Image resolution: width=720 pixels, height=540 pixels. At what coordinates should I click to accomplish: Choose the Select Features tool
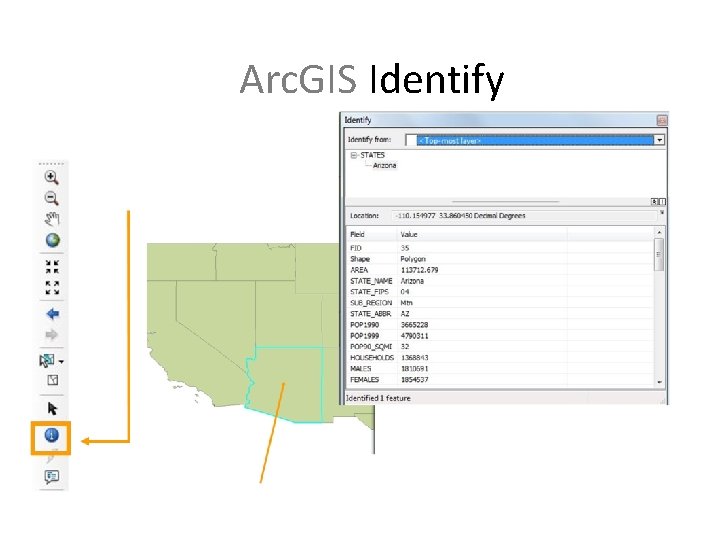coord(47,360)
